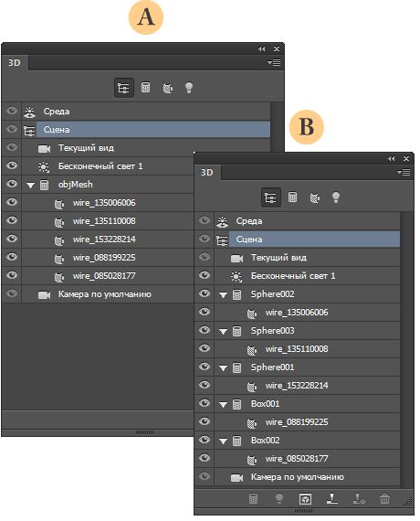Image resolution: width=420 pixels, height=521 pixels.
Task: Click the add mesh icon in panel B footer
Action: (253, 499)
